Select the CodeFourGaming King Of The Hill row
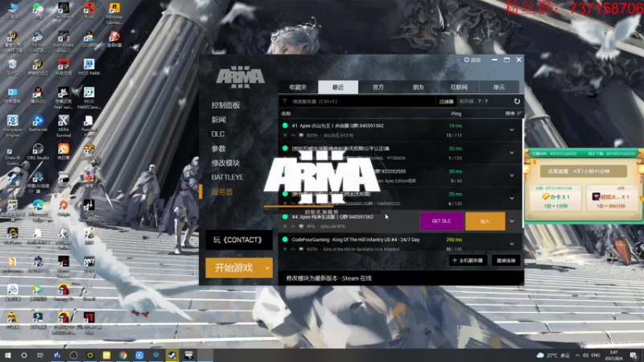This screenshot has width=644, height=362. click(400, 244)
